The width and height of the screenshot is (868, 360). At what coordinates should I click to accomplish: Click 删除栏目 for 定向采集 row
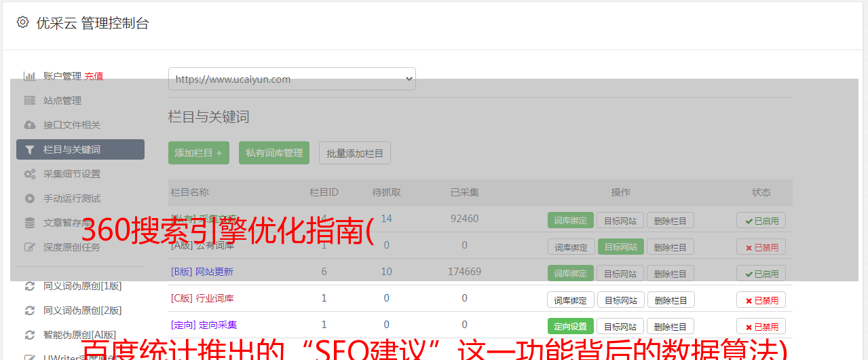(671, 326)
